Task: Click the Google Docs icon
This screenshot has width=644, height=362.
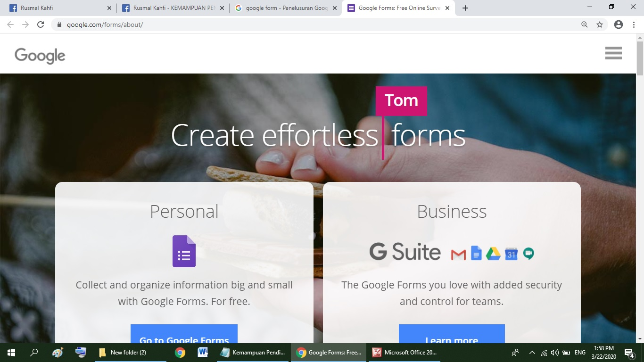Action: 476,253
